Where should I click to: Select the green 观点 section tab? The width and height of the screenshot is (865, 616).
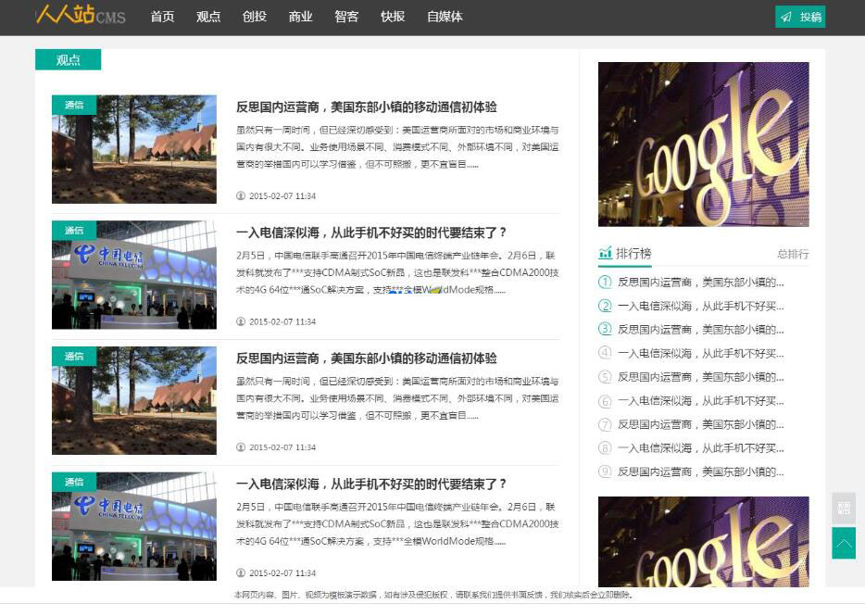pyautogui.click(x=68, y=59)
